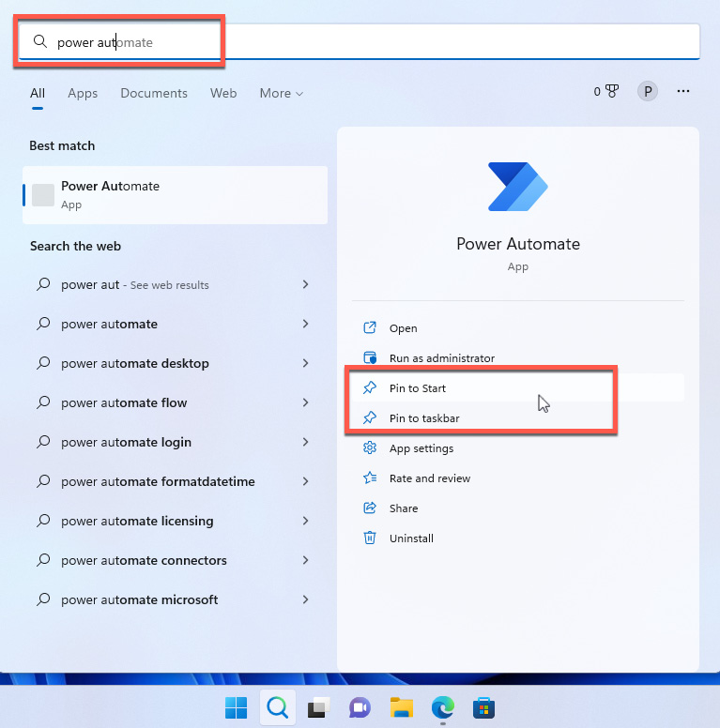Select the All tab

38,93
